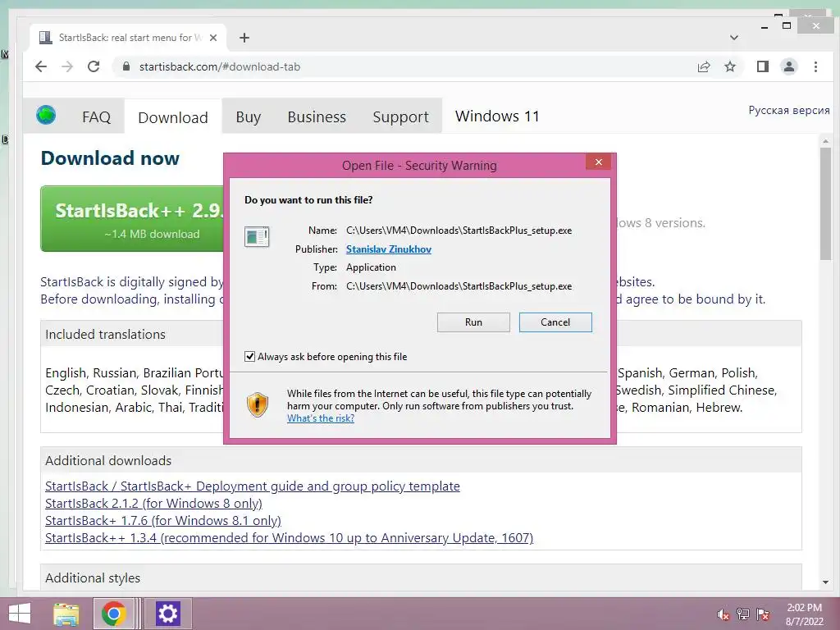Click the StartIsBack green globe logo
Viewport: 840px width, 630px height.
click(46, 115)
